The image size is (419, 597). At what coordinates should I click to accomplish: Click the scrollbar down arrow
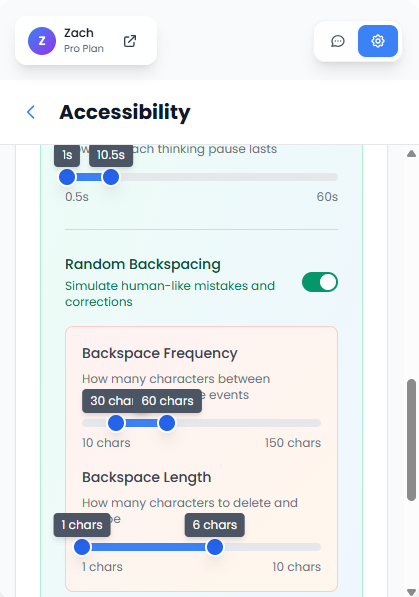pyautogui.click(x=411, y=592)
